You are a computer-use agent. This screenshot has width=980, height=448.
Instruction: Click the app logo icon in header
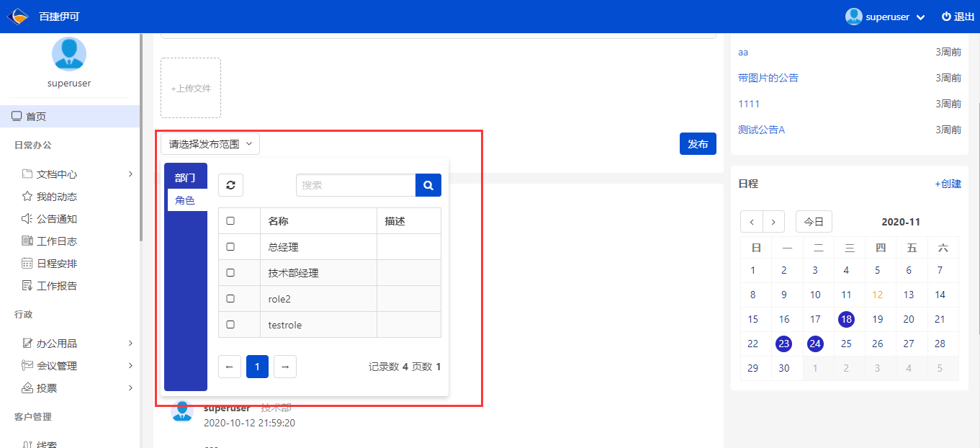pyautogui.click(x=18, y=16)
